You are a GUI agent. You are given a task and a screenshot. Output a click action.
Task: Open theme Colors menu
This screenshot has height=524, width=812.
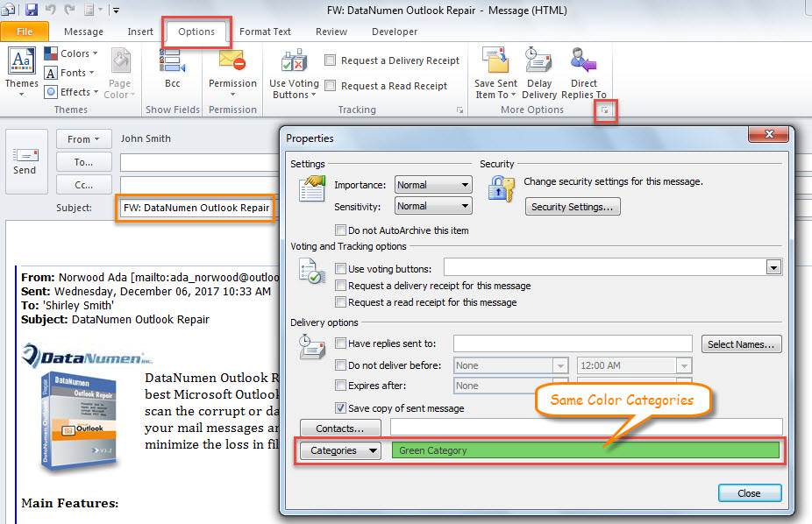click(x=71, y=53)
